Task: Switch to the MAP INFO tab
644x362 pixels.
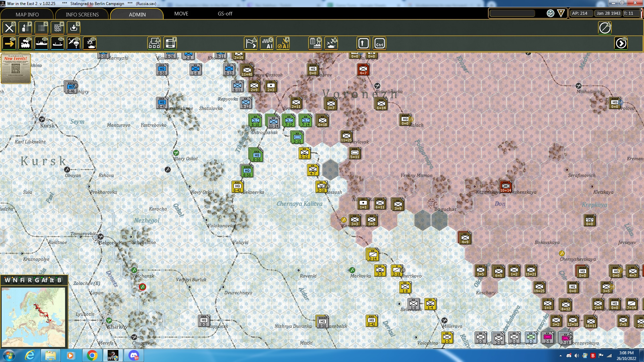Action: tap(27, 14)
